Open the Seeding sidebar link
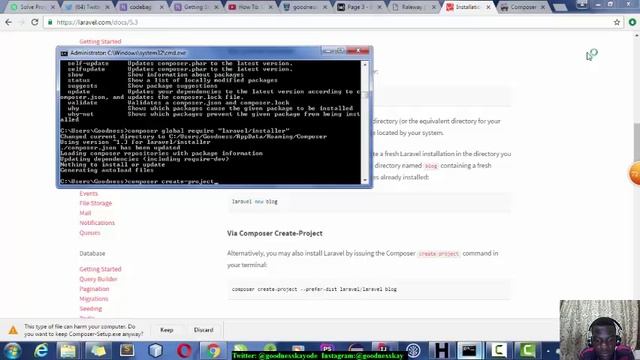The height and width of the screenshot is (360, 640). pyautogui.click(x=91, y=309)
